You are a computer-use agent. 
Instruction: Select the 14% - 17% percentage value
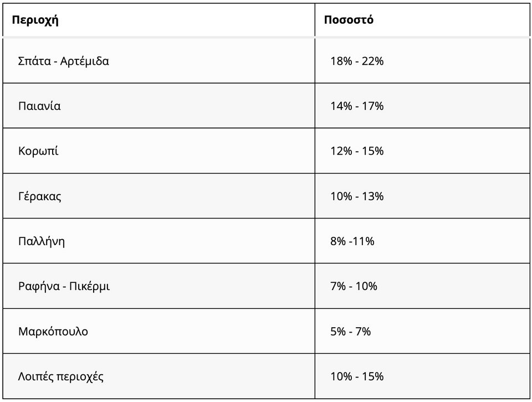(x=357, y=106)
